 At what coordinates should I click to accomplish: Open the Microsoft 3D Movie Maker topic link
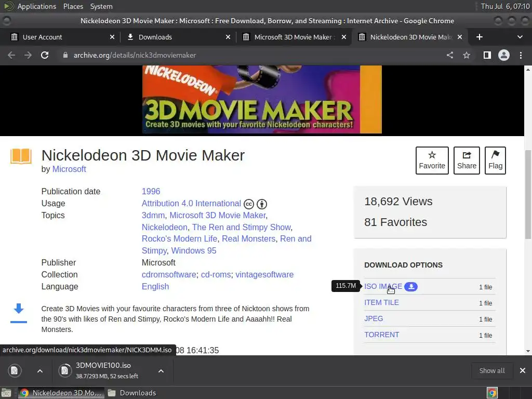coord(218,215)
